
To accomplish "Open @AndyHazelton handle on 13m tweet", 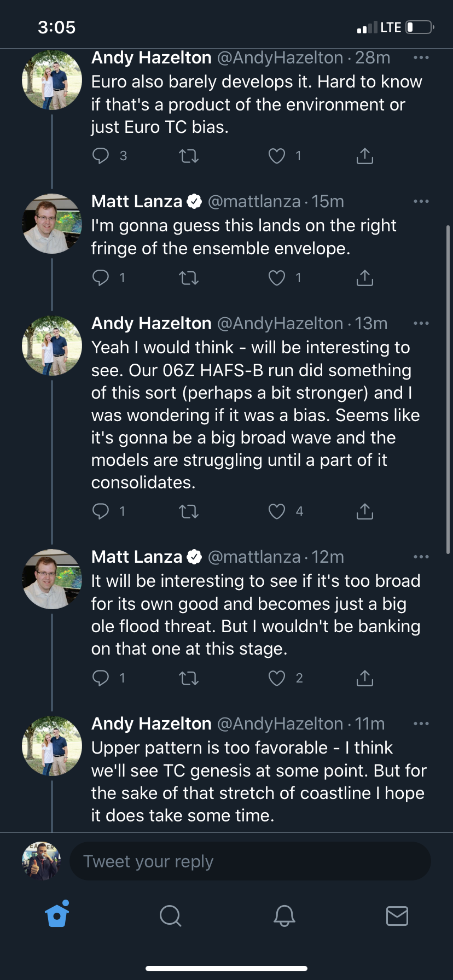I will pos(280,324).
